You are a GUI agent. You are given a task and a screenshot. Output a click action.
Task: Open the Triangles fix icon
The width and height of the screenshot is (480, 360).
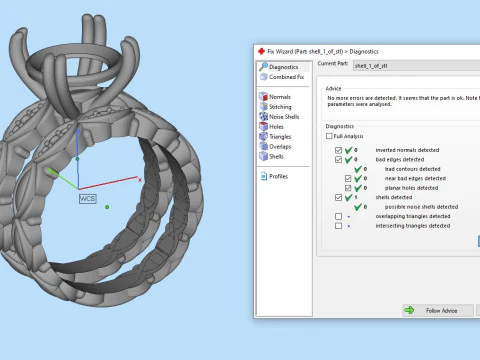(x=263, y=136)
